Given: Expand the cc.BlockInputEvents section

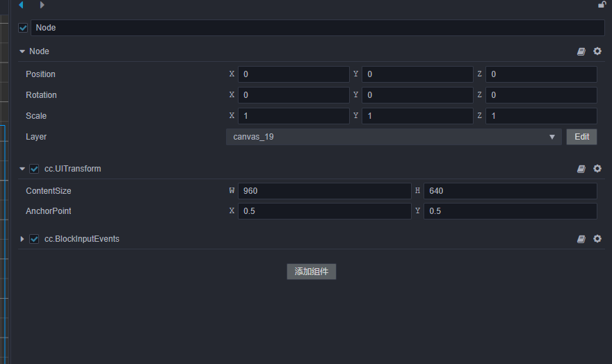Looking at the screenshot, I should tap(22, 239).
